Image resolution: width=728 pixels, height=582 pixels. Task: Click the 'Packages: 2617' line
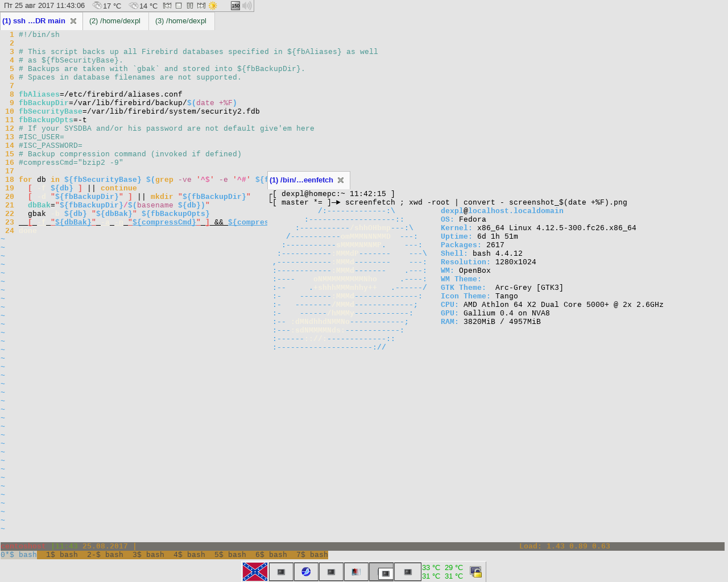tap(473, 245)
